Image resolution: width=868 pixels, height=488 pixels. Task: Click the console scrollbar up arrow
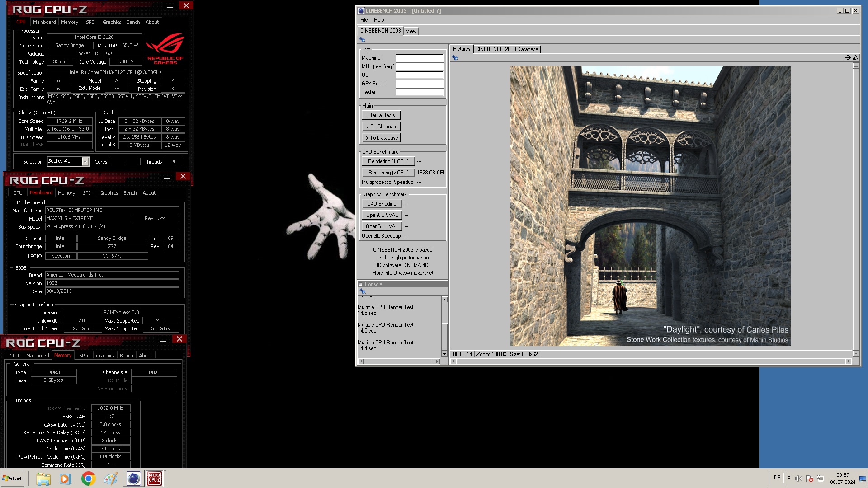point(444,300)
